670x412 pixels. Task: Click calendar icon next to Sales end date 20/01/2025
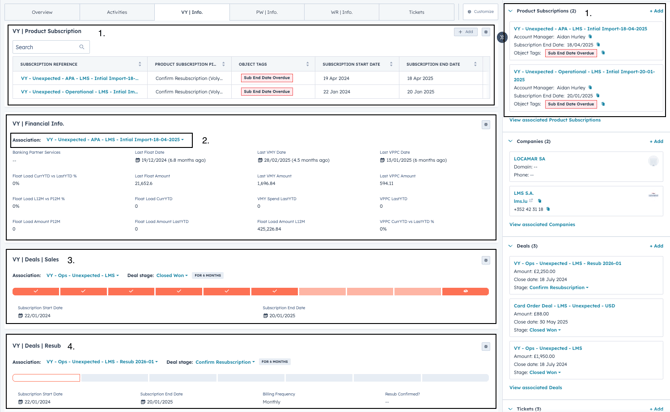tap(265, 316)
